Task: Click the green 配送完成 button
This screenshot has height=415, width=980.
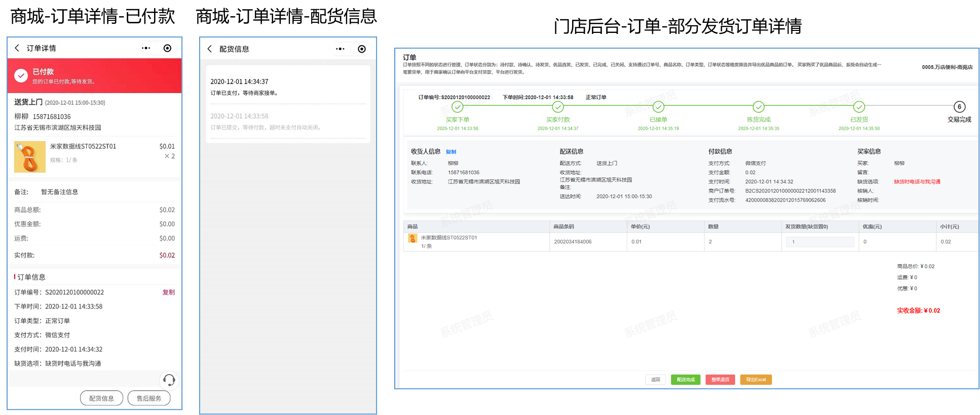Action: pos(686,380)
